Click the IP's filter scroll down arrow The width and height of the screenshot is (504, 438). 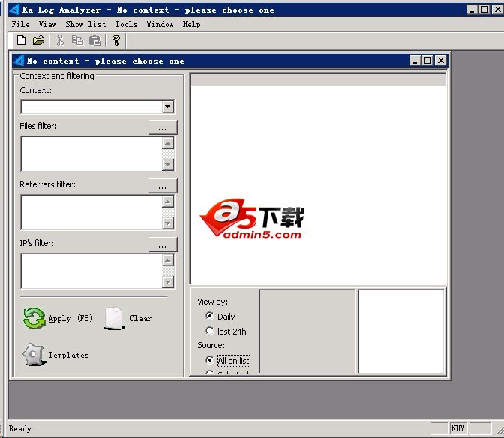pos(168,282)
